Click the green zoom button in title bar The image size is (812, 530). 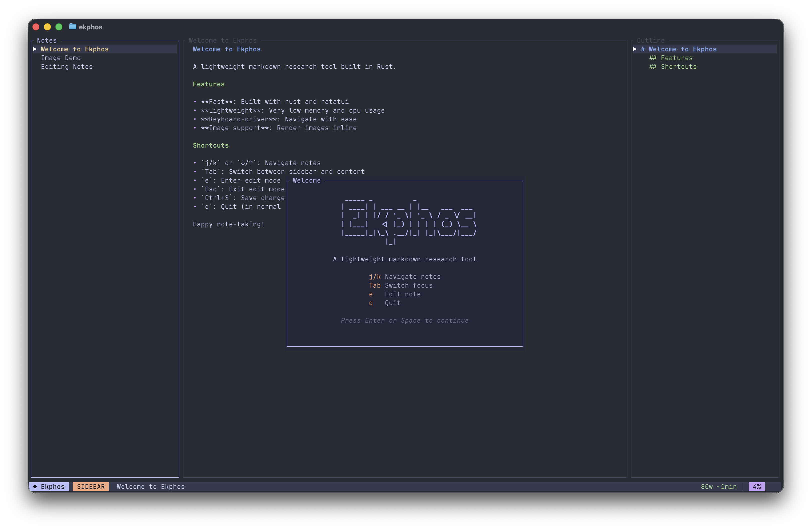[59, 26]
